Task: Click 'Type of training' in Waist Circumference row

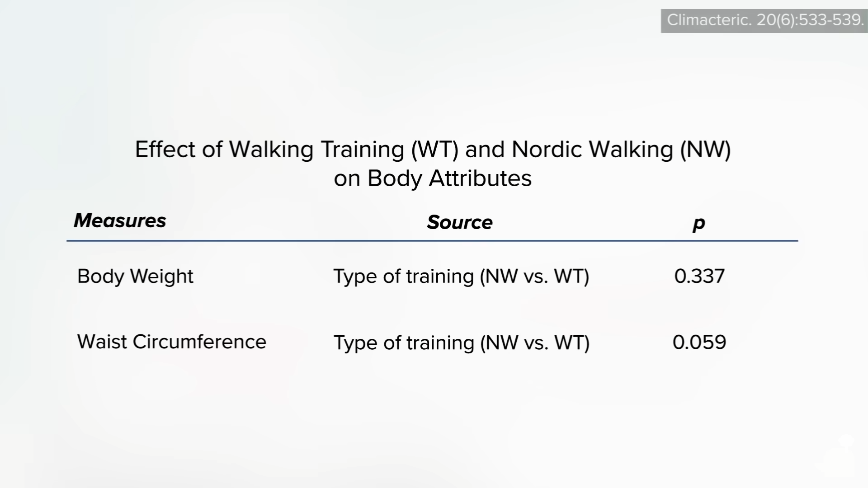Action: (x=404, y=343)
